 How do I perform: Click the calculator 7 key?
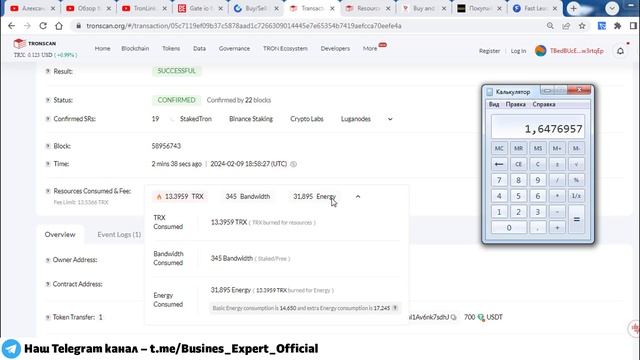pos(499,180)
